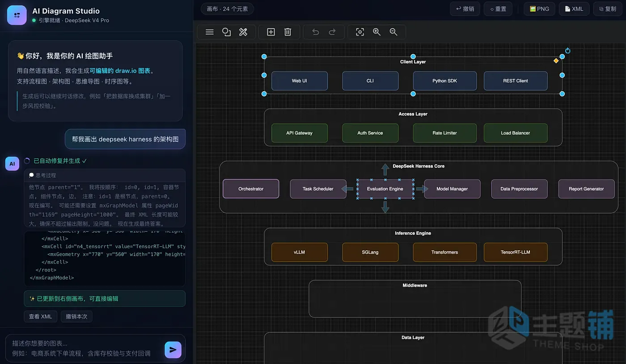
Task: Select the TensorRT-LLM node
Action: point(516,252)
